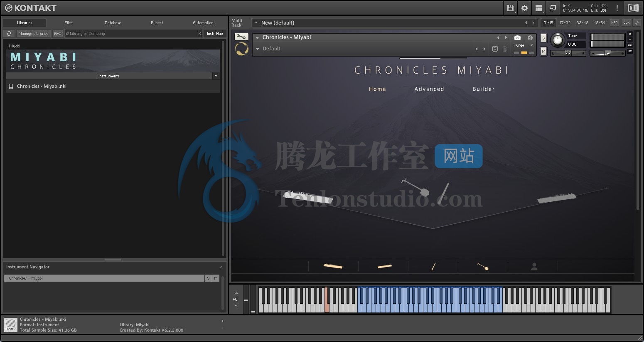Viewport: 644px width, 342px height.
Task: Open Kontakt options gear
Action: (524, 8)
